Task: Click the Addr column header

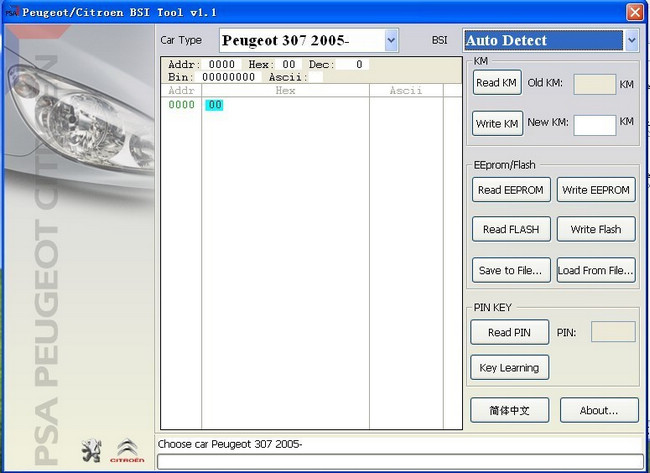Action: click(181, 90)
